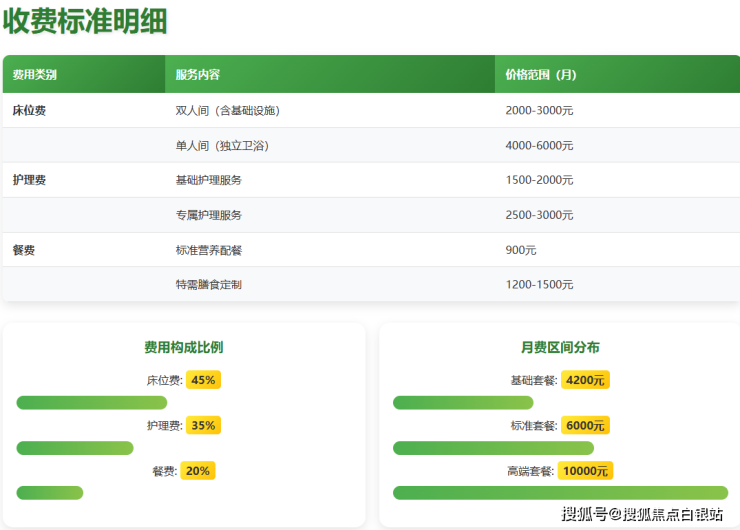Image resolution: width=740 pixels, height=530 pixels.
Task: Select the 价格范围（月） column header
Action: click(541, 75)
